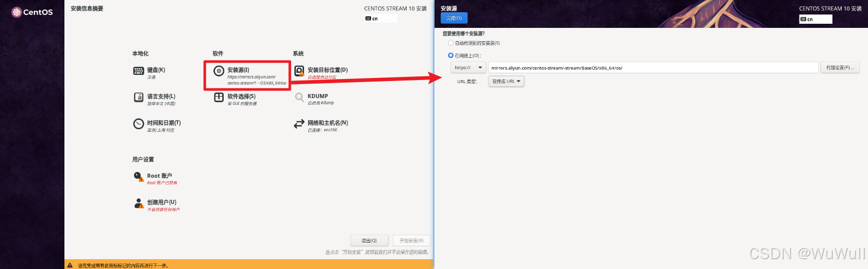Click the disc icon for 安装源

219,71
